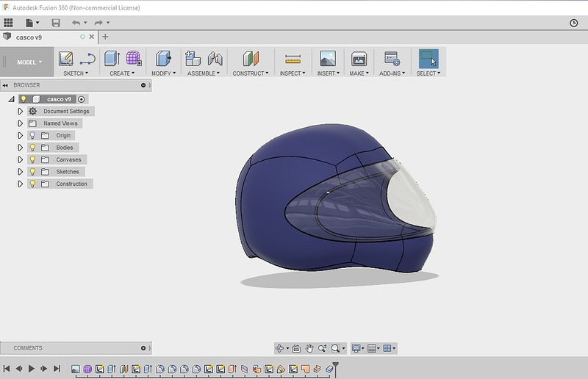588x379 pixels.
Task: Select the Offset Plane construct icon
Action: (x=251, y=59)
